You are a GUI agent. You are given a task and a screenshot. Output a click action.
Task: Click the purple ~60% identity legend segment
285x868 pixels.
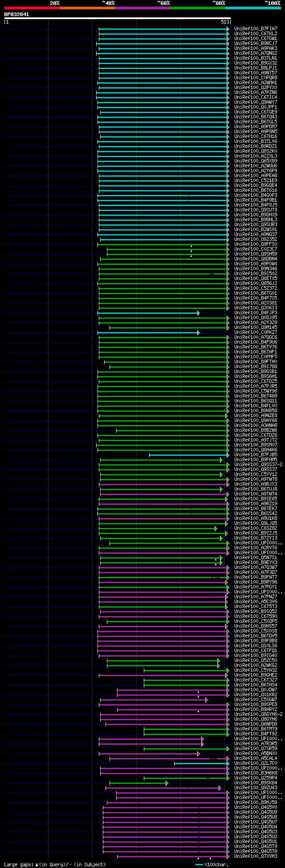click(x=142, y=8)
